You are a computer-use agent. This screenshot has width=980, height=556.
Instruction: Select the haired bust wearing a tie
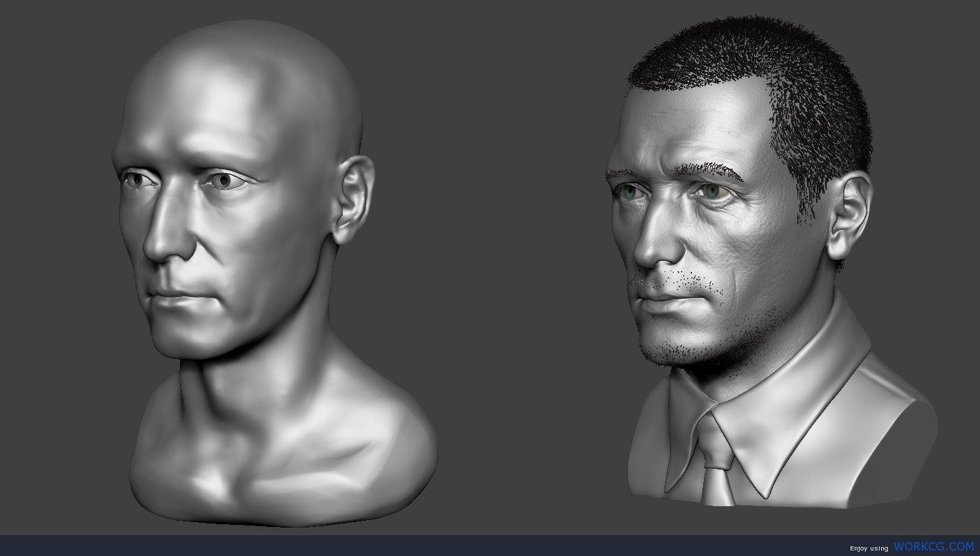coord(772,263)
